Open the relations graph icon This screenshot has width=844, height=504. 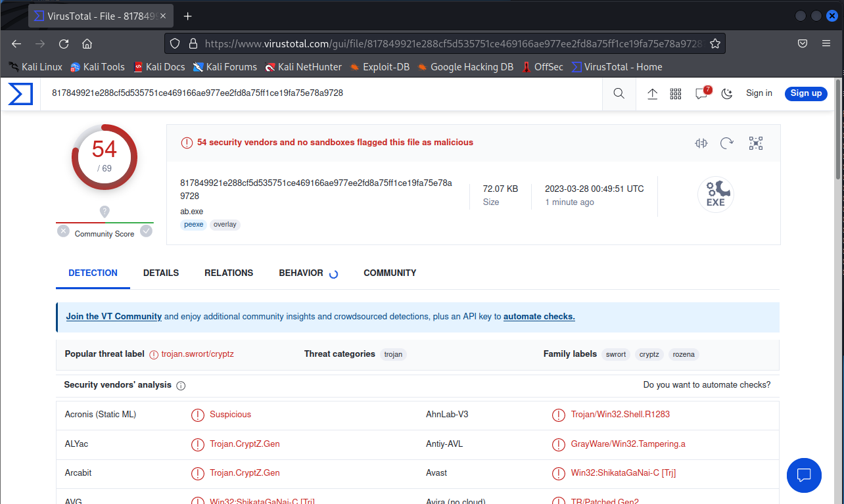click(756, 143)
